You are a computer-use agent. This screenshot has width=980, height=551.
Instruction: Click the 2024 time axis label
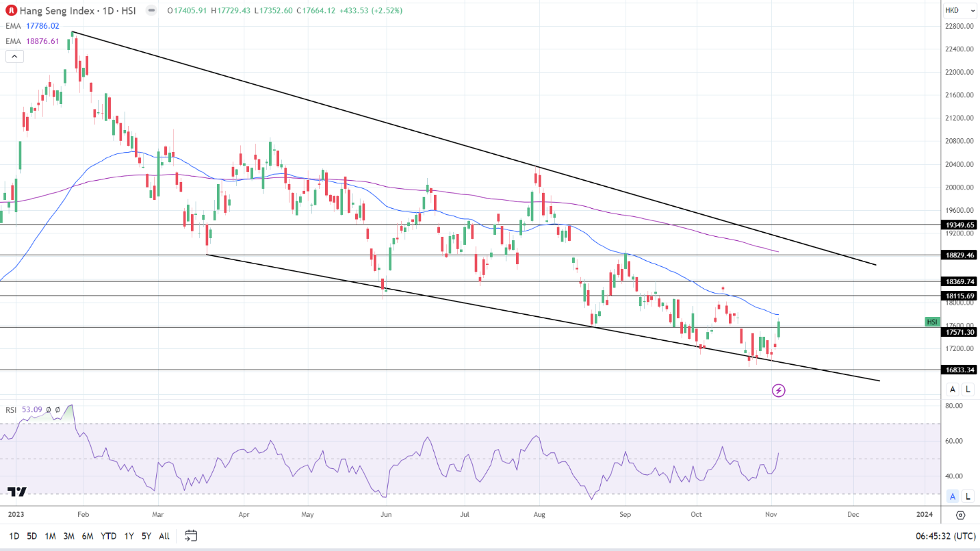click(925, 513)
